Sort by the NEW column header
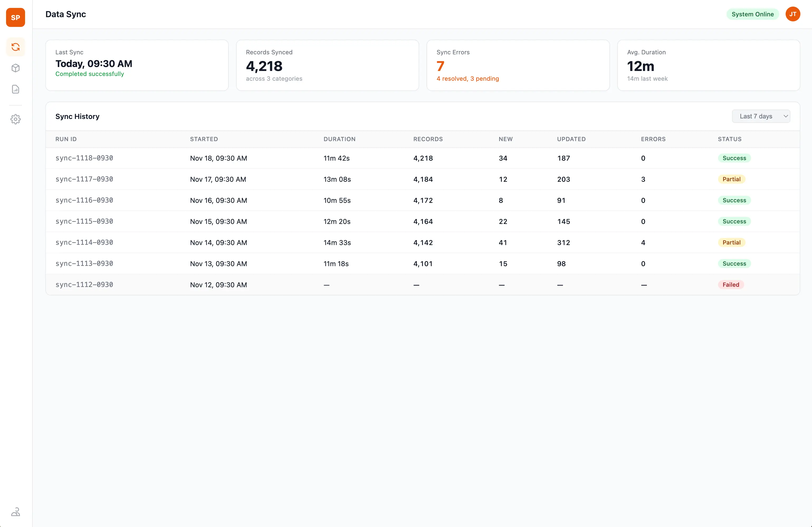This screenshot has width=812, height=527. (505, 139)
